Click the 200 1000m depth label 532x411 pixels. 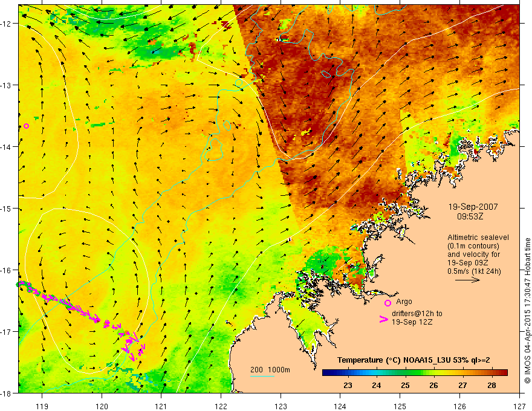point(270,370)
